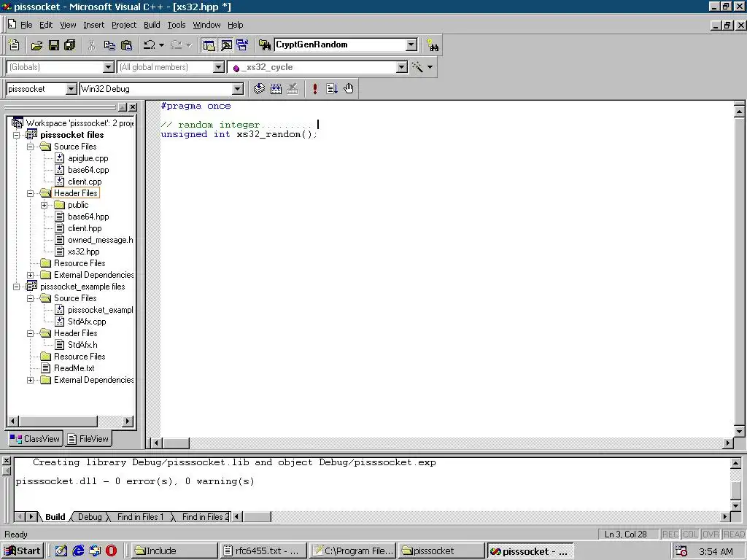Viewport: 747px width, 560px height.
Task: Select client.hpp in the file tree
Action: click(85, 228)
